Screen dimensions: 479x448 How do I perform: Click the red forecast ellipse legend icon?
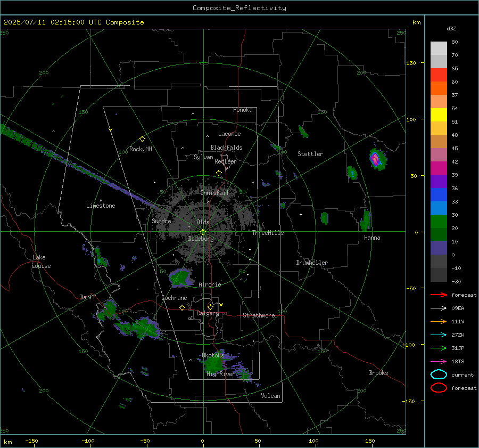tap(439, 388)
